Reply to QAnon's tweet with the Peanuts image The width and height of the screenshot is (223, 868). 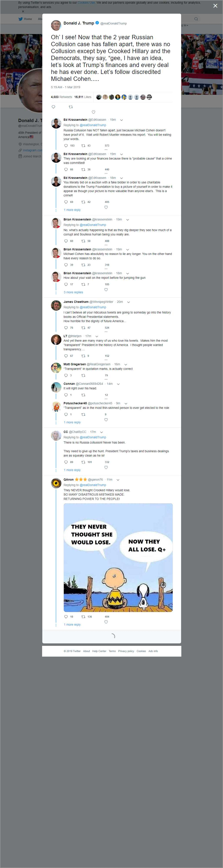click(x=66, y=616)
